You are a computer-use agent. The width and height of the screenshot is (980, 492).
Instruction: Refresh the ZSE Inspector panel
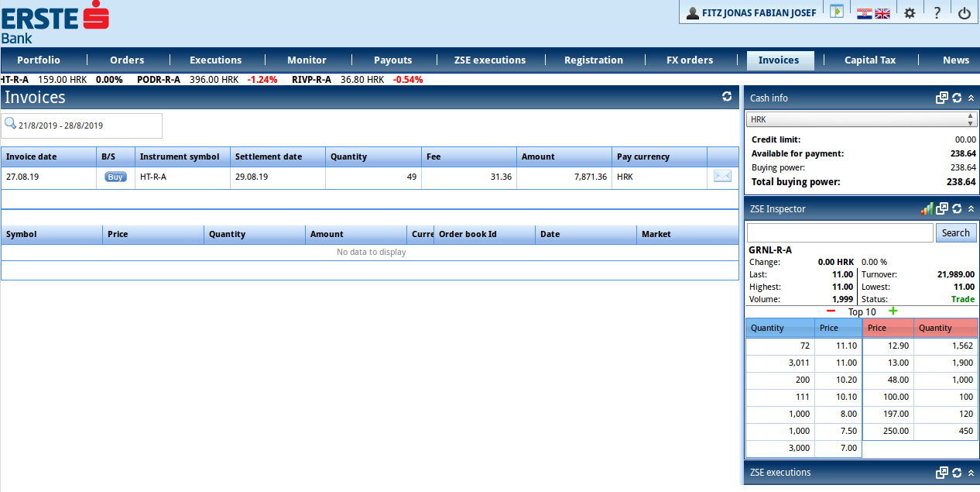pyautogui.click(x=957, y=209)
